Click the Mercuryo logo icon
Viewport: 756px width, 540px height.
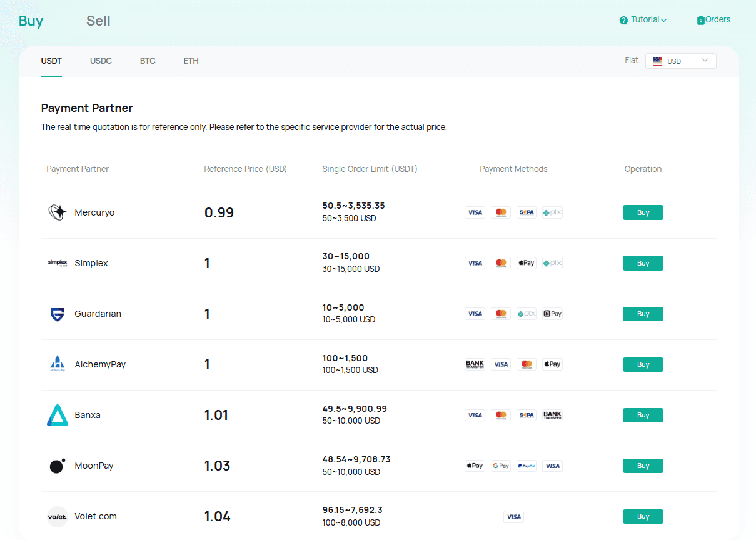[58, 212]
